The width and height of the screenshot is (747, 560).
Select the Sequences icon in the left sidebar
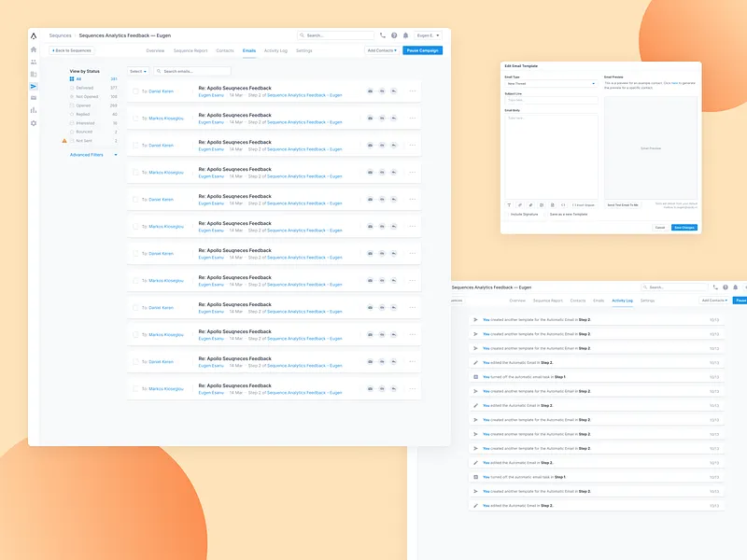(x=35, y=86)
